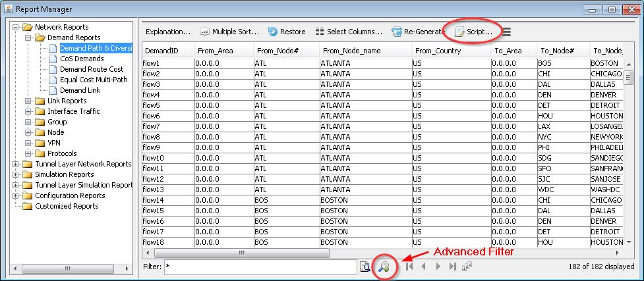The width and height of the screenshot is (644, 281).
Task: Collapse the Network Reports tree node
Action: coord(16,27)
